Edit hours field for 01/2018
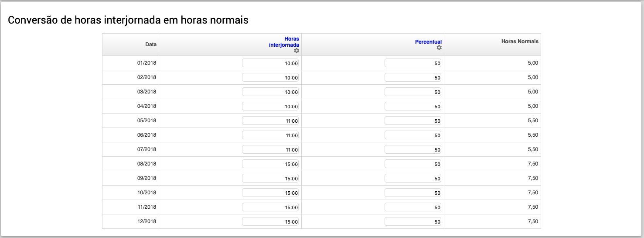644x238 pixels. click(270, 63)
